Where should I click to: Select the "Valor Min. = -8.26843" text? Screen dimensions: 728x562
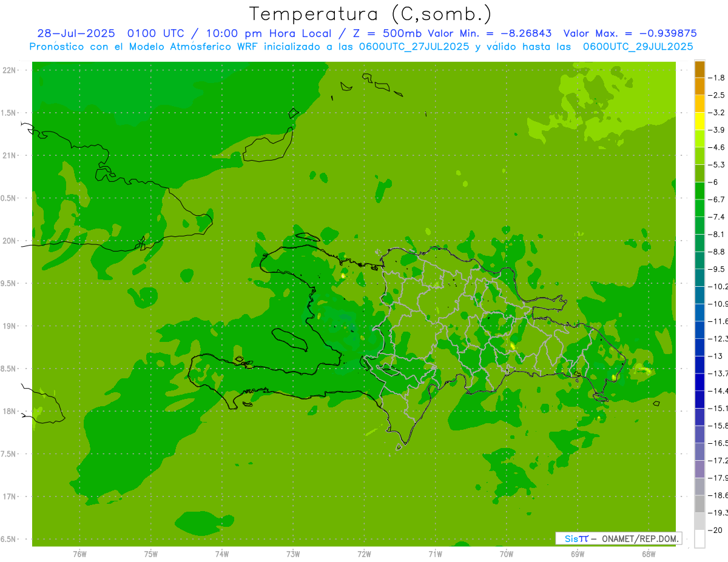point(490,33)
